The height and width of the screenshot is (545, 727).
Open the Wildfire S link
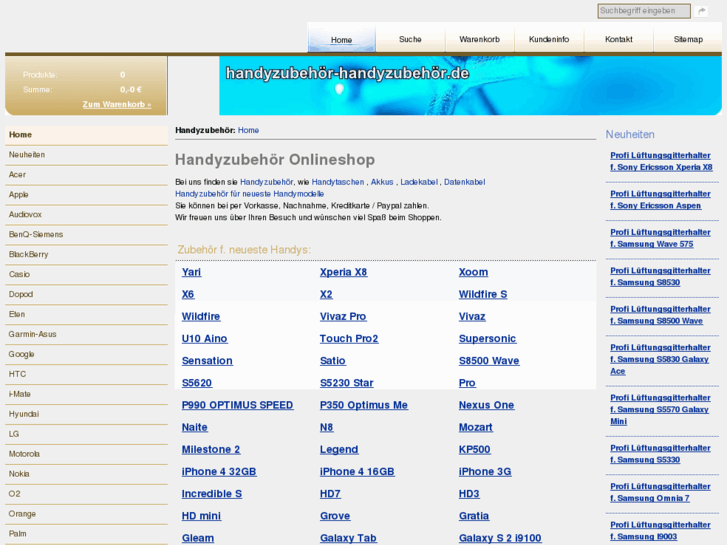[x=483, y=295]
